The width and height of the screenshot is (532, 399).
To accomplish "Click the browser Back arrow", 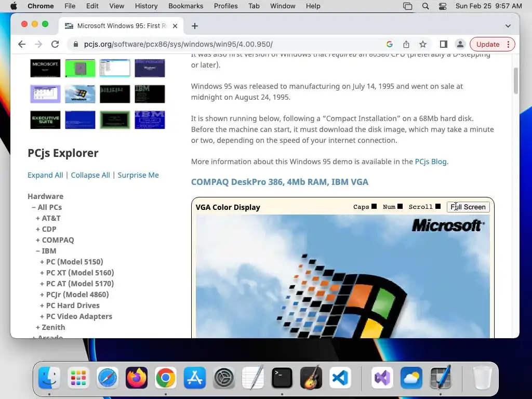I will [x=22, y=44].
